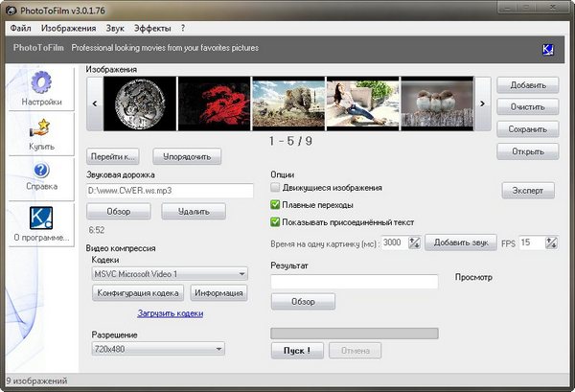Click the Купить star icon

click(x=41, y=126)
